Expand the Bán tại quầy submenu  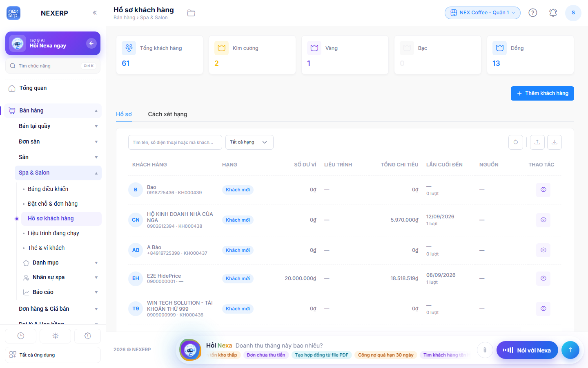[58, 126]
